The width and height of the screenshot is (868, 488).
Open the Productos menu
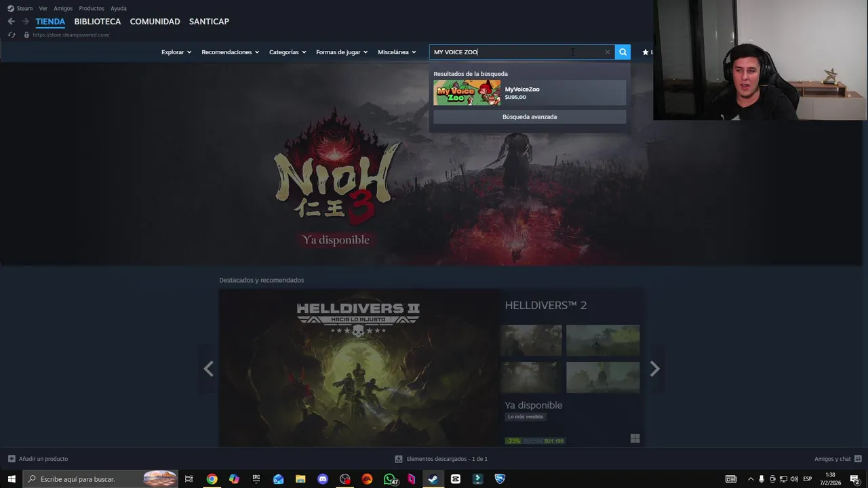[92, 8]
